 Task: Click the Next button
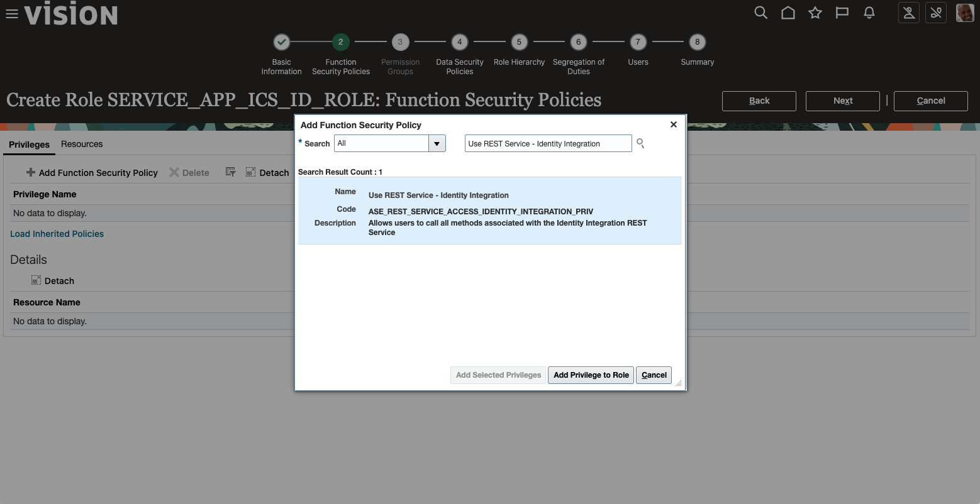(842, 101)
